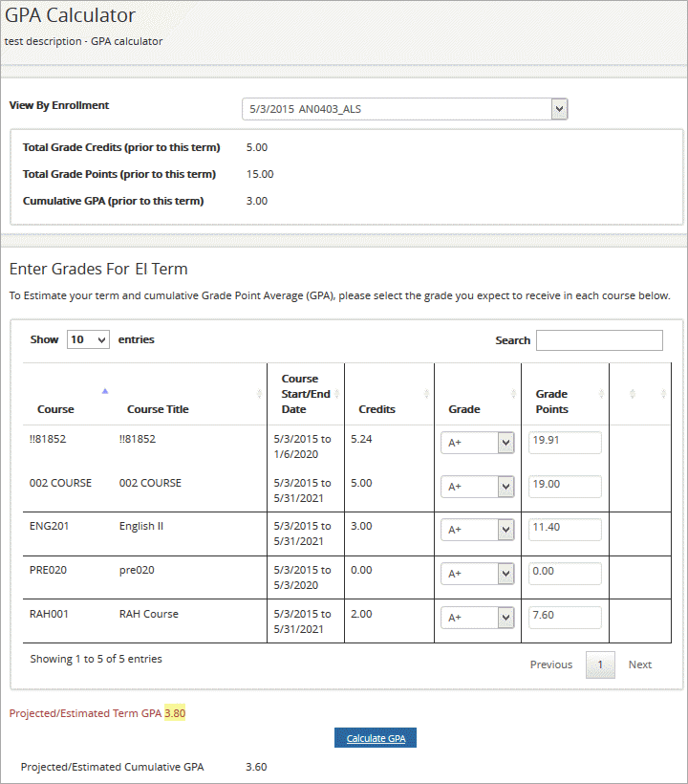Click the Calculate GPA button
This screenshot has width=688, height=784.
click(376, 738)
